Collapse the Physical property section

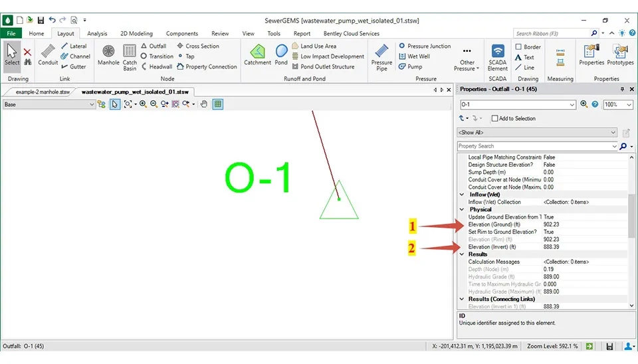[x=463, y=209]
